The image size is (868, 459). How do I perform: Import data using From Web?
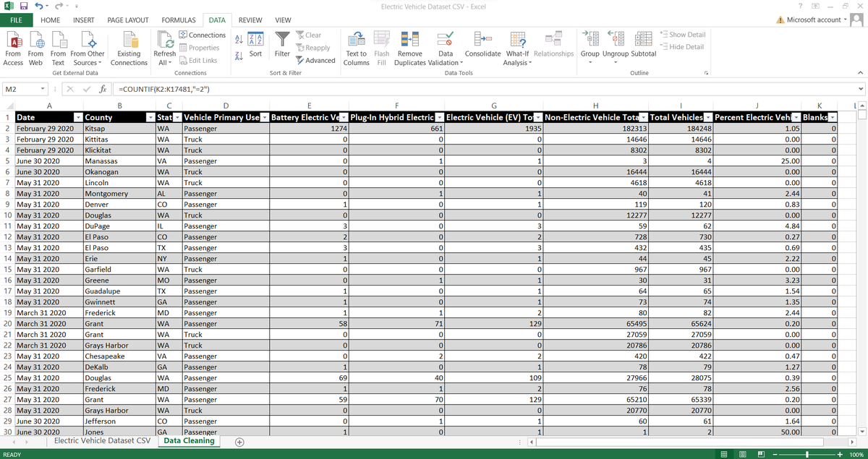pyautogui.click(x=35, y=49)
